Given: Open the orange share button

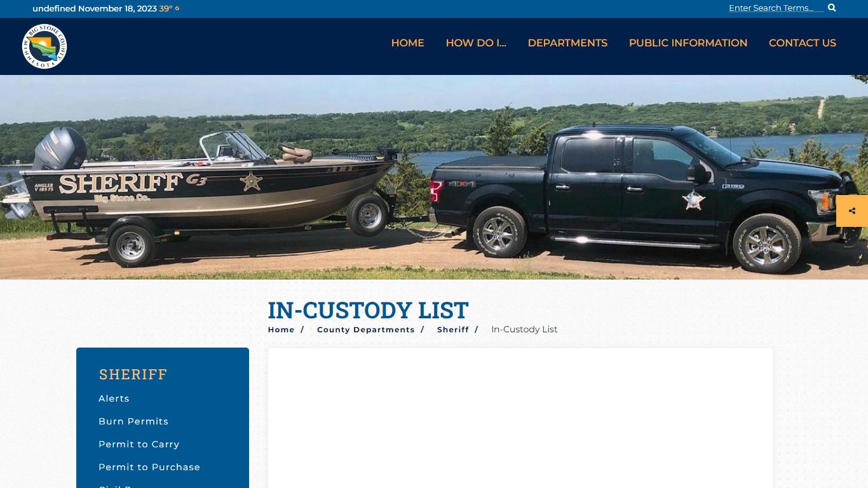Looking at the screenshot, I should pos(852,211).
